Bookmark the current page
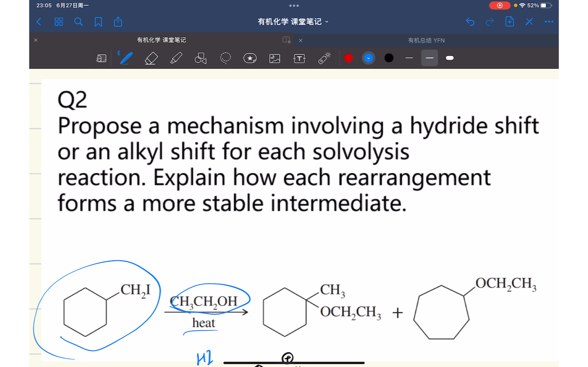 [x=98, y=21]
